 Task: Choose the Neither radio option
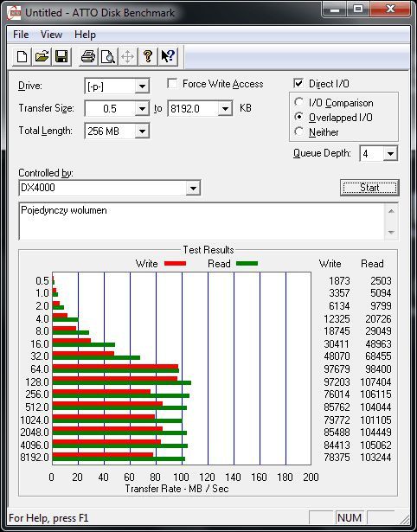point(299,131)
